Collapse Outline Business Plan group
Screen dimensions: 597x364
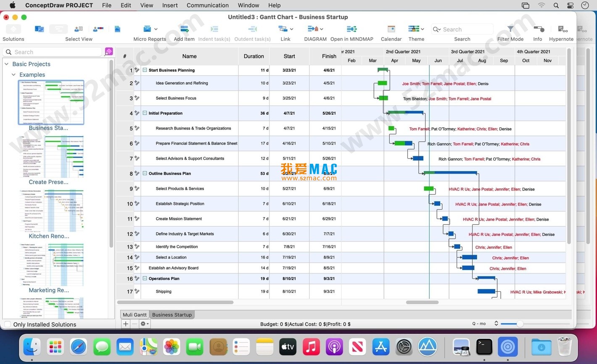pyautogui.click(x=145, y=173)
